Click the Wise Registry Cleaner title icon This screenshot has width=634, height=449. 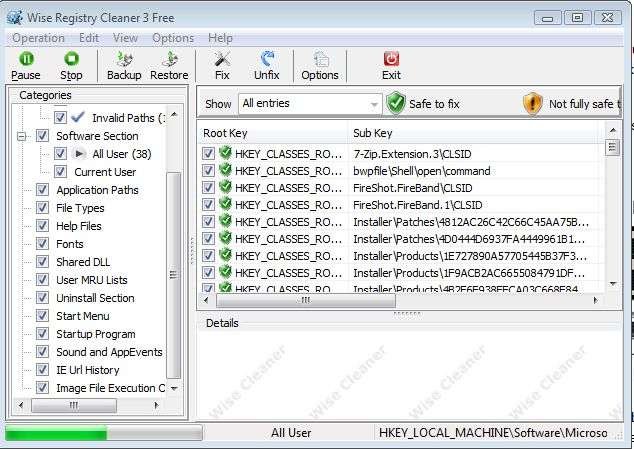(15, 18)
